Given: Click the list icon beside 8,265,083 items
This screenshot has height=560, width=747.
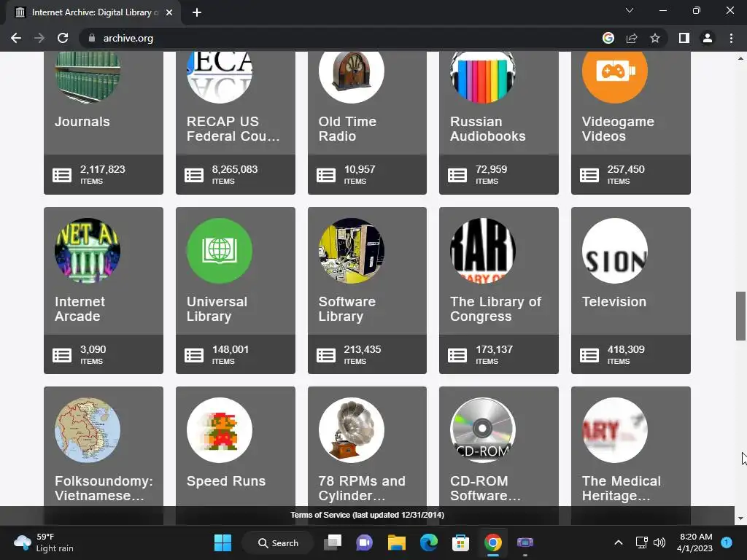Looking at the screenshot, I should [194, 175].
